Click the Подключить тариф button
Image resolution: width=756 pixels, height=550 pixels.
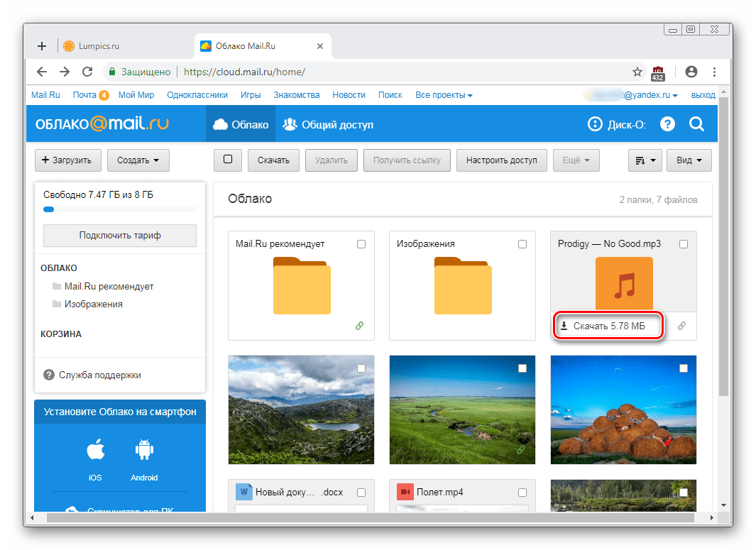pyautogui.click(x=120, y=236)
